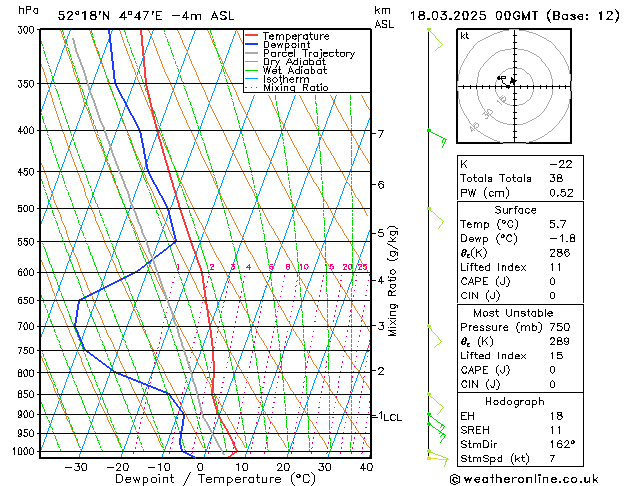The image size is (629, 486).
Task: Select the Mixing Ratio legend entry
Action: coord(296,87)
